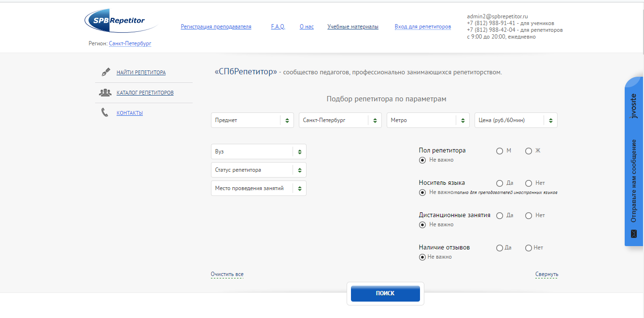The image size is (644, 318).
Task: Click Вход для репетиторов link
Action: click(x=423, y=27)
